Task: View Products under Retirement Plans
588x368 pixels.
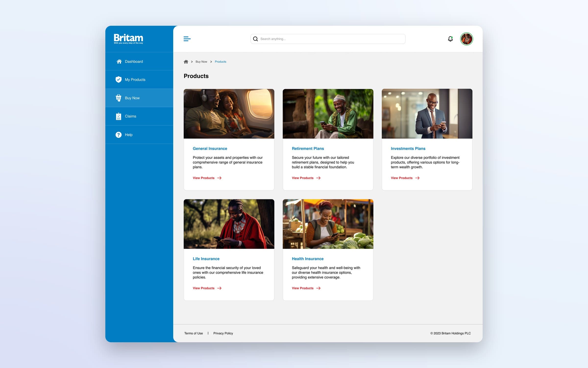Action: pyautogui.click(x=303, y=178)
